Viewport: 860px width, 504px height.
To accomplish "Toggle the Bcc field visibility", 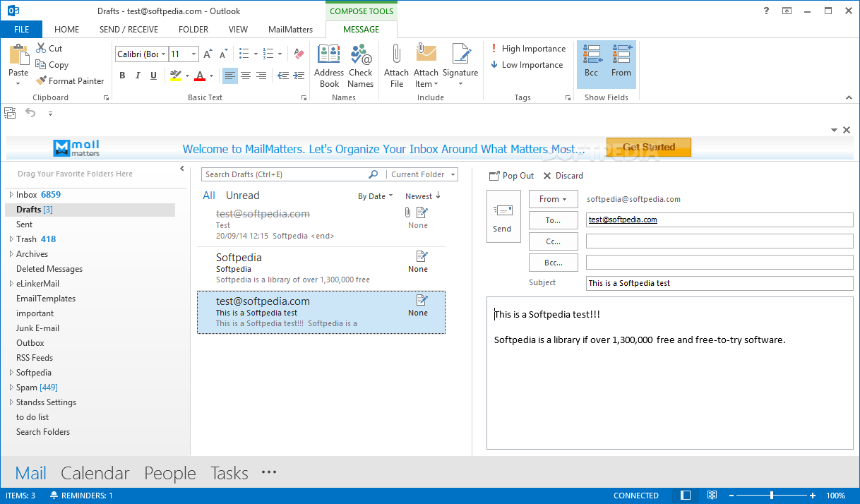I will click(591, 64).
